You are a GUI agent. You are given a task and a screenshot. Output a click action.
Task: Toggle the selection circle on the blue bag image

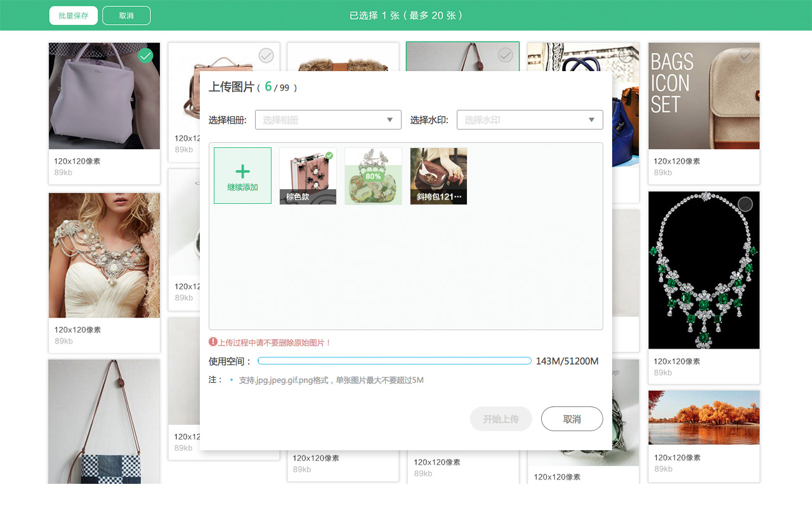pos(626,55)
